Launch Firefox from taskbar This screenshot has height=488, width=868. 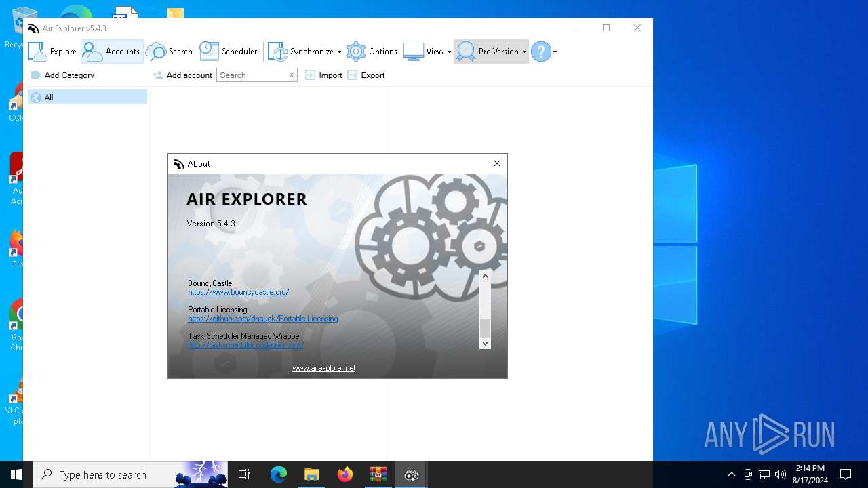pos(344,474)
